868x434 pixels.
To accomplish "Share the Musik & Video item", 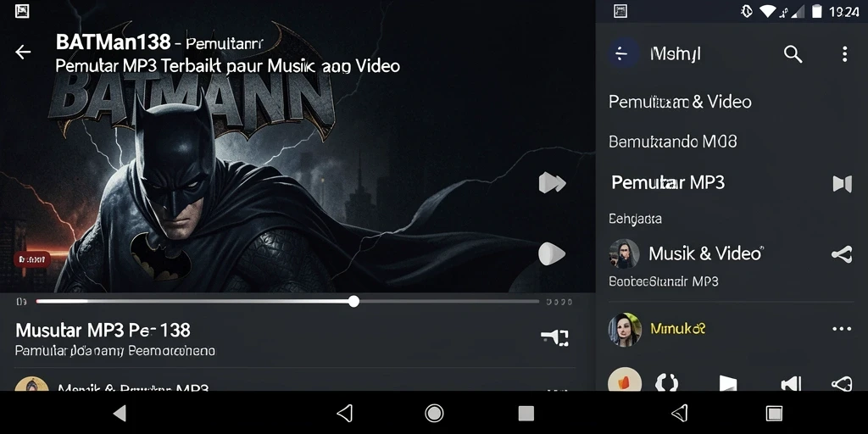I will (842, 254).
